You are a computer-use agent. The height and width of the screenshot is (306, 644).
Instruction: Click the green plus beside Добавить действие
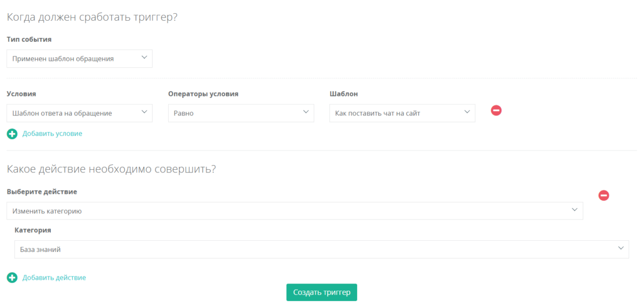point(12,278)
